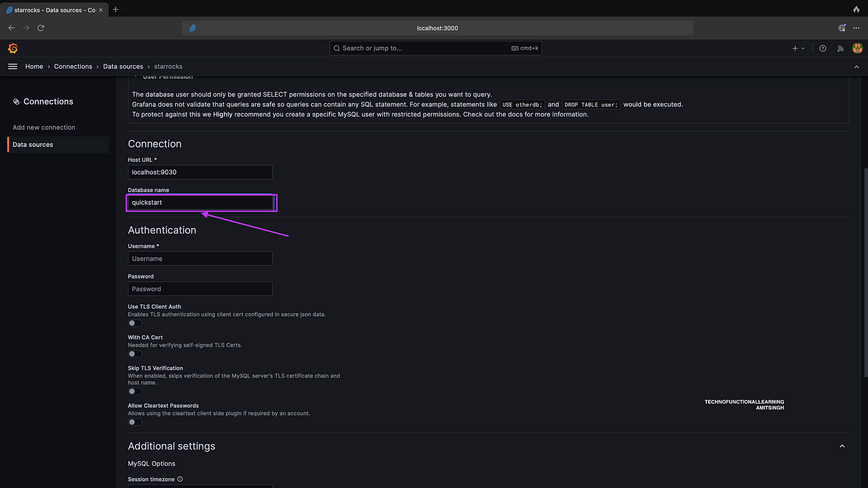
Task: Go to Connections breadcrumb link
Action: pos(73,67)
